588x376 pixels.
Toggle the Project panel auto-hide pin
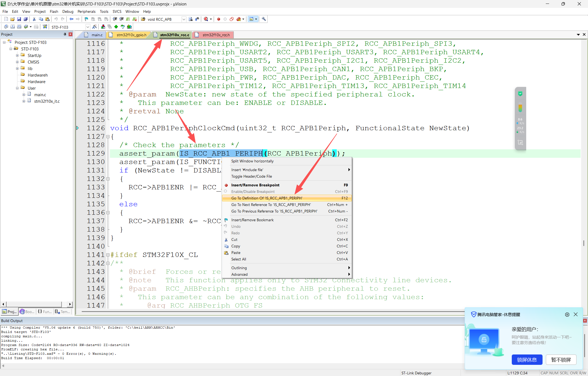65,34
